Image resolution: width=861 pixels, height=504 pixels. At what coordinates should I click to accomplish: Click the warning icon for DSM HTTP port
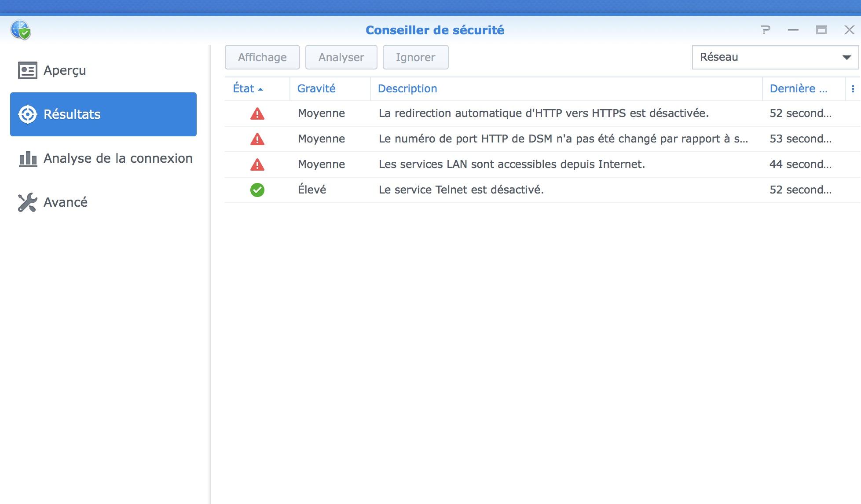pos(257,139)
